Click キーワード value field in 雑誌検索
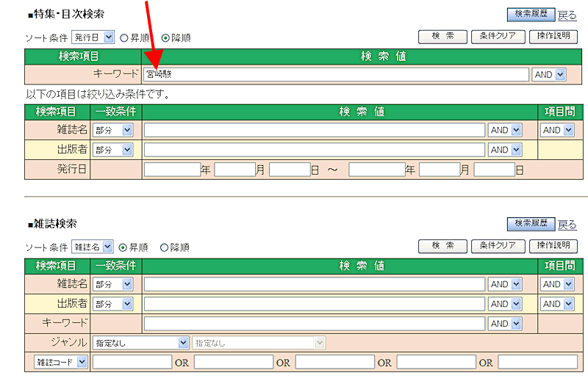 pyautogui.click(x=315, y=324)
